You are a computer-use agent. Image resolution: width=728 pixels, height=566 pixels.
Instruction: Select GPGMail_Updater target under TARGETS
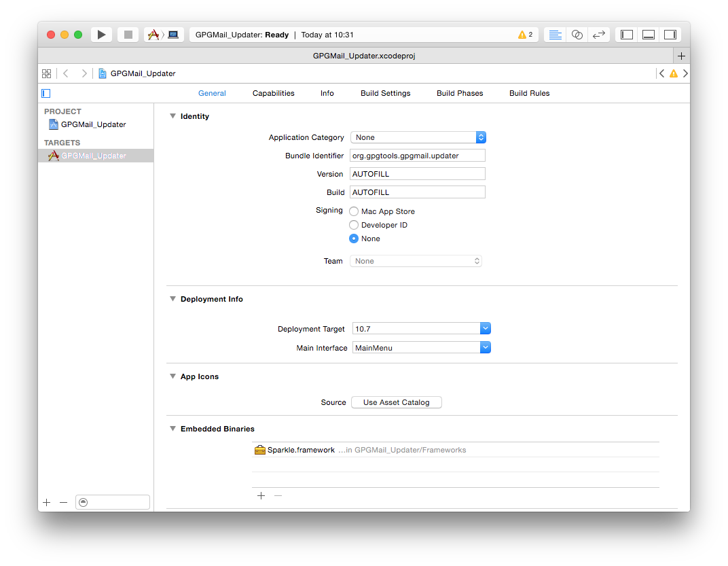(x=96, y=156)
